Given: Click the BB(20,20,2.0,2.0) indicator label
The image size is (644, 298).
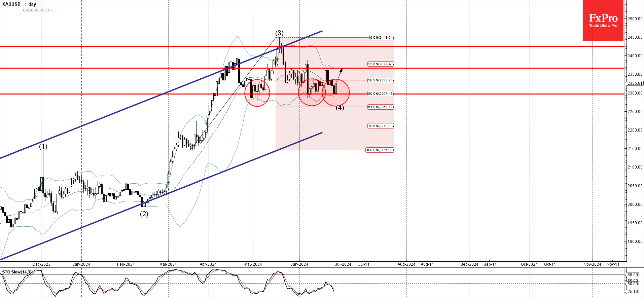Looking at the screenshot, I should 37,10.
